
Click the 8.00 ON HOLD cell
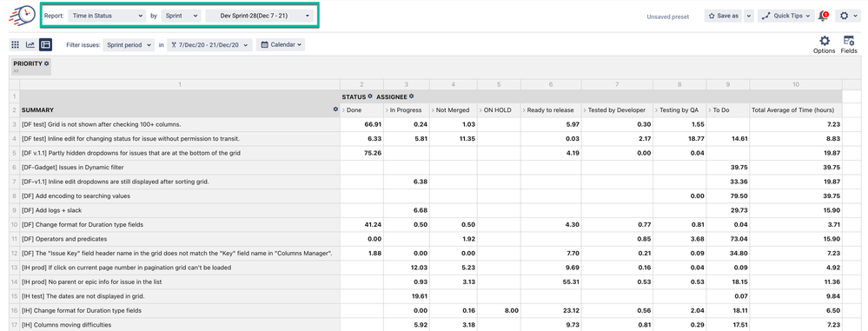[499, 310]
